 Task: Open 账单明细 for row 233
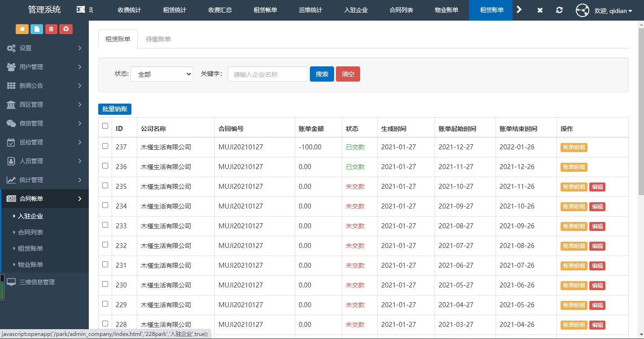(574, 226)
